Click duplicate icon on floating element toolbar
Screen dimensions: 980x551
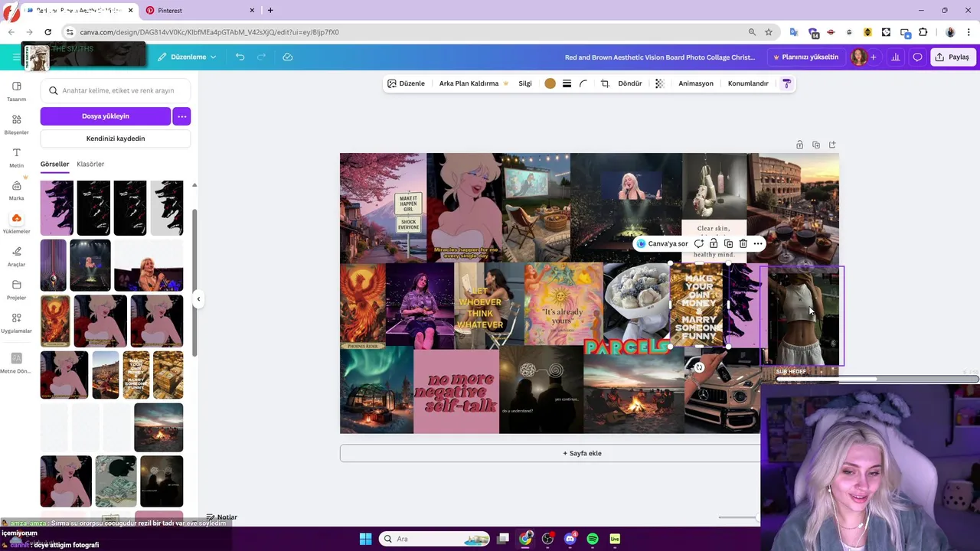(728, 243)
